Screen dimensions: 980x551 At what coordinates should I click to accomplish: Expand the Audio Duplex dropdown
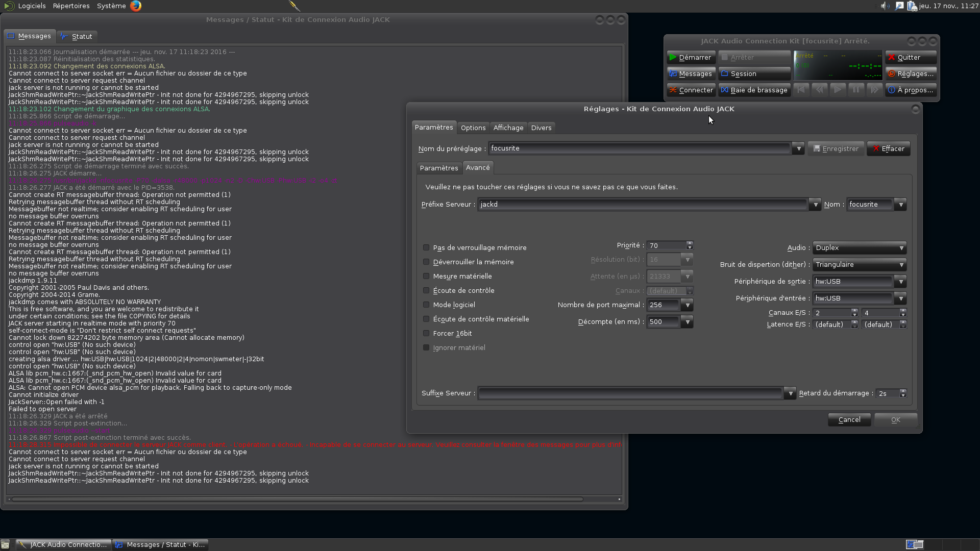tap(859, 247)
